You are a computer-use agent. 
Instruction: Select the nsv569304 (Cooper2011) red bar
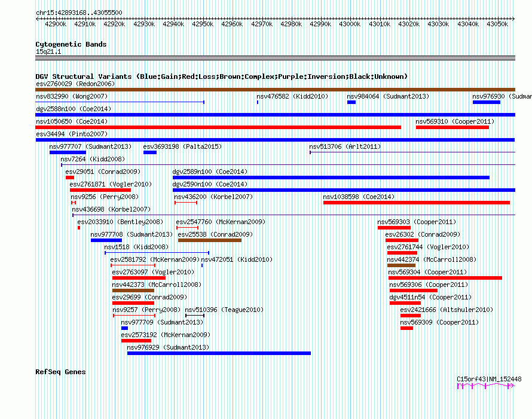point(445,278)
